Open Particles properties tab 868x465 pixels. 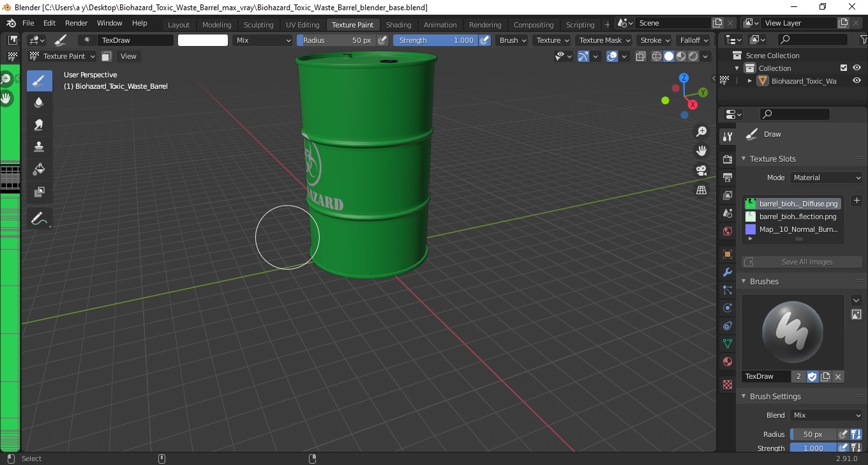(727, 290)
